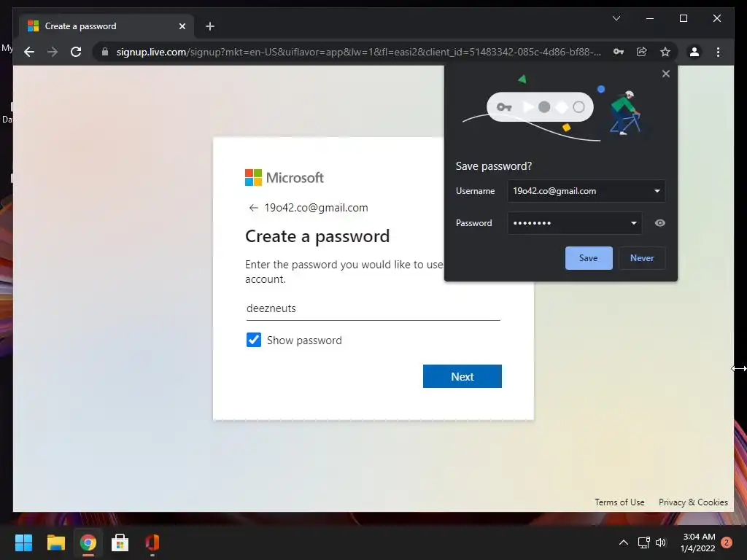This screenshot has height=560, width=747.
Task: Click the deezneuts password field
Action: (x=373, y=308)
